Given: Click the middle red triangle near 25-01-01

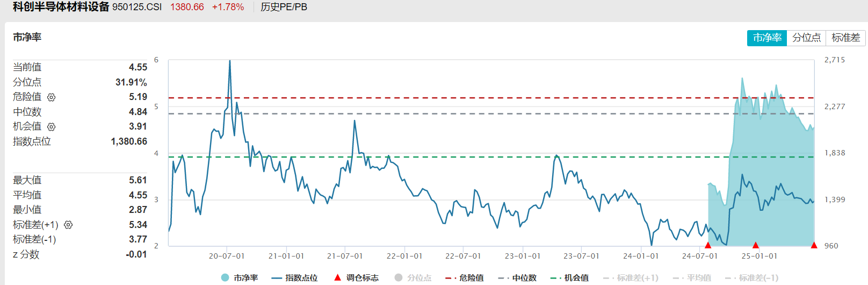Looking at the screenshot, I should click(756, 245).
